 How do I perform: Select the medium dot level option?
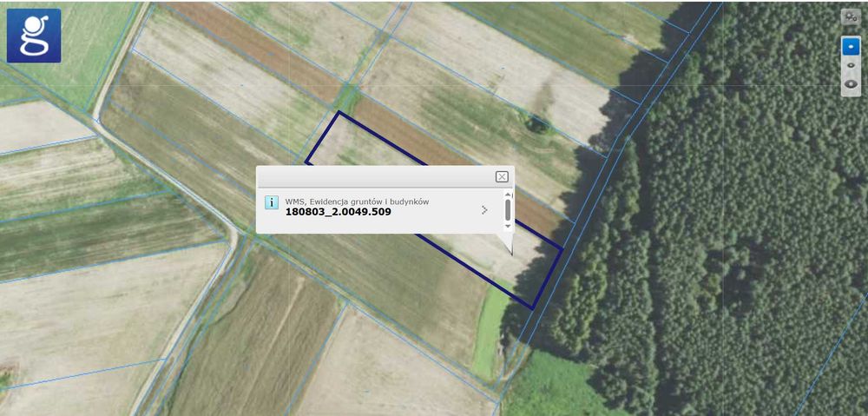(x=851, y=65)
